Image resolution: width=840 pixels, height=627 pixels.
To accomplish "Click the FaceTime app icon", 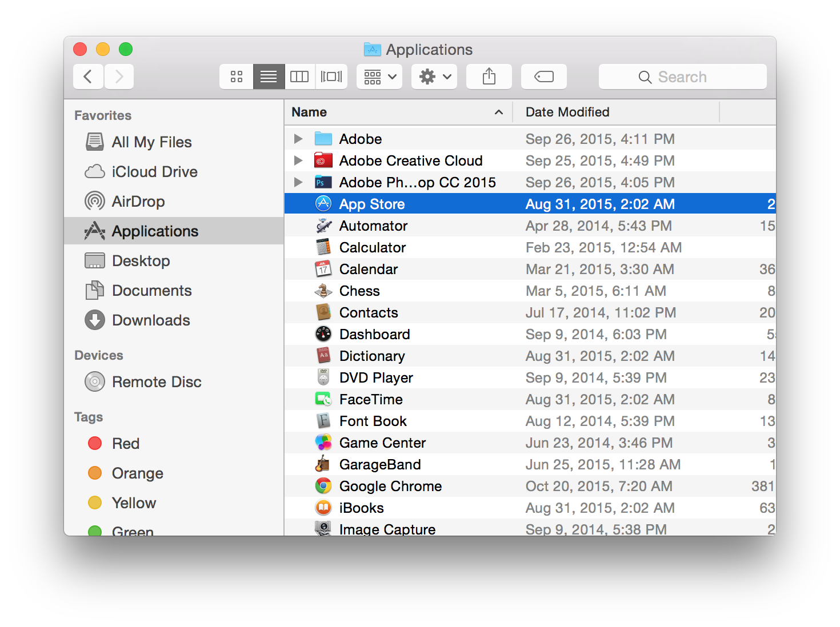I will [323, 399].
